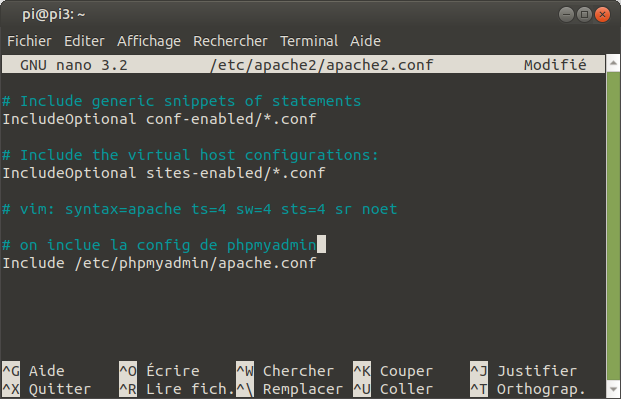The image size is (621, 399).
Task: Click the scrollbar down arrow
Action: click(x=613, y=390)
